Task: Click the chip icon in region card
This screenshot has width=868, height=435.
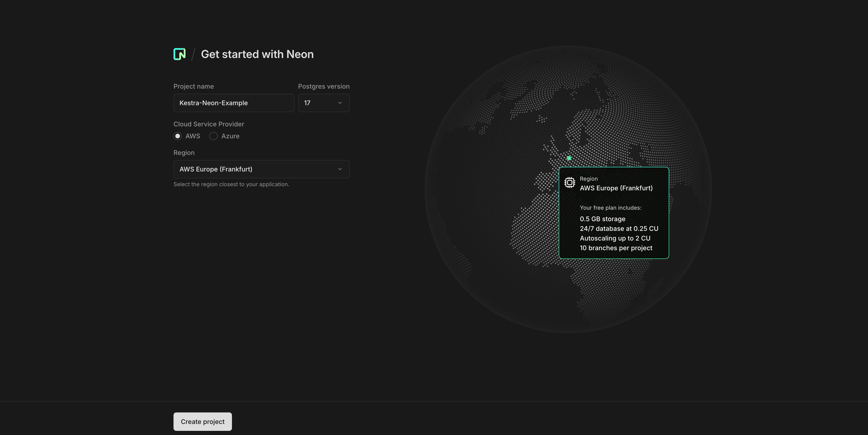Action: click(570, 183)
